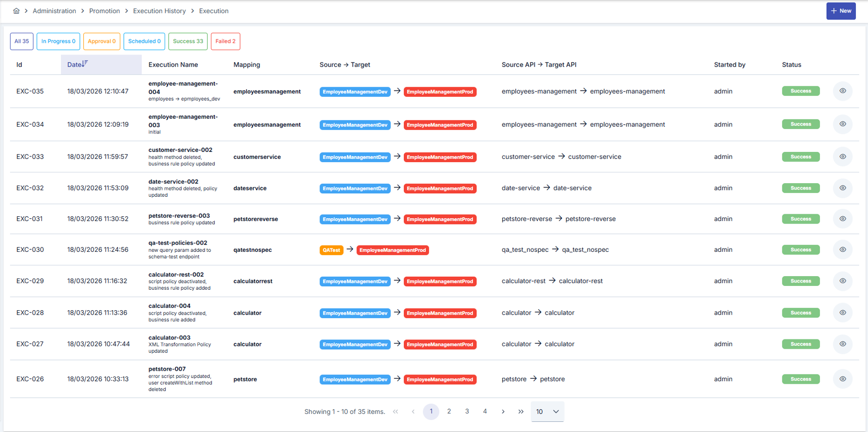Go to page 4

[485, 412]
